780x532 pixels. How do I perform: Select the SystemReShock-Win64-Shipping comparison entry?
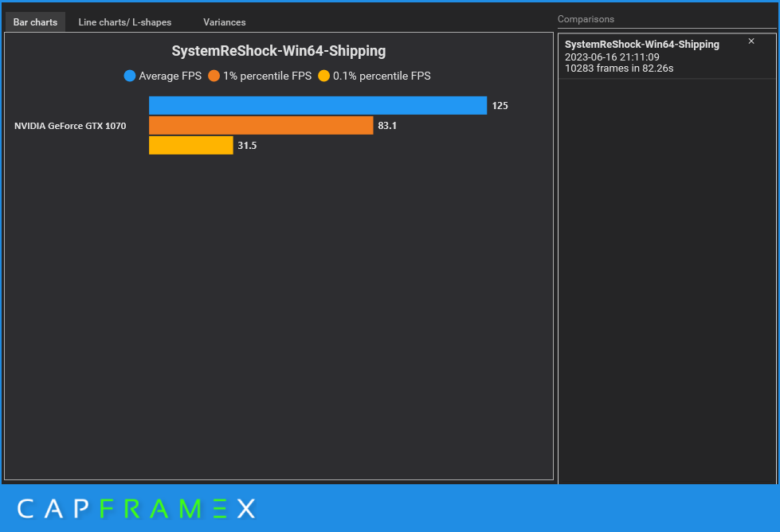[667, 56]
